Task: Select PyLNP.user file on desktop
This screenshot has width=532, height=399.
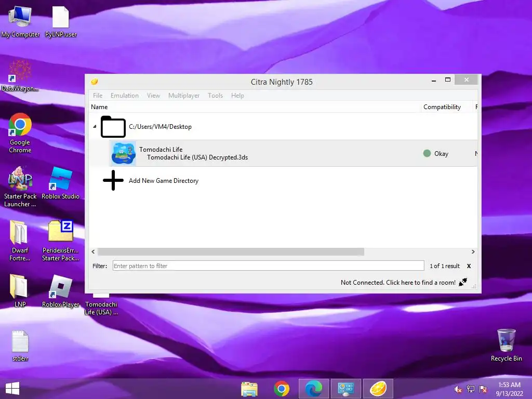Action: [x=61, y=22]
